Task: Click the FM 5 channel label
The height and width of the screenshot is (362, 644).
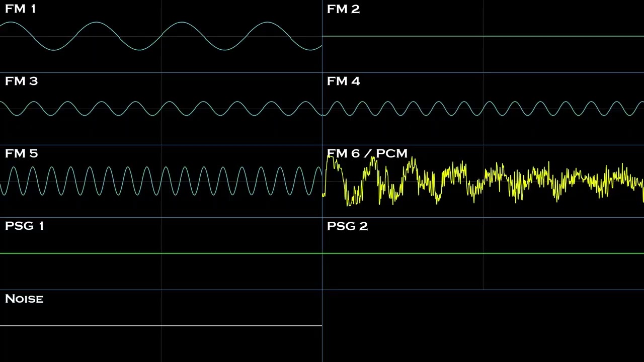Action: tap(21, 154)
